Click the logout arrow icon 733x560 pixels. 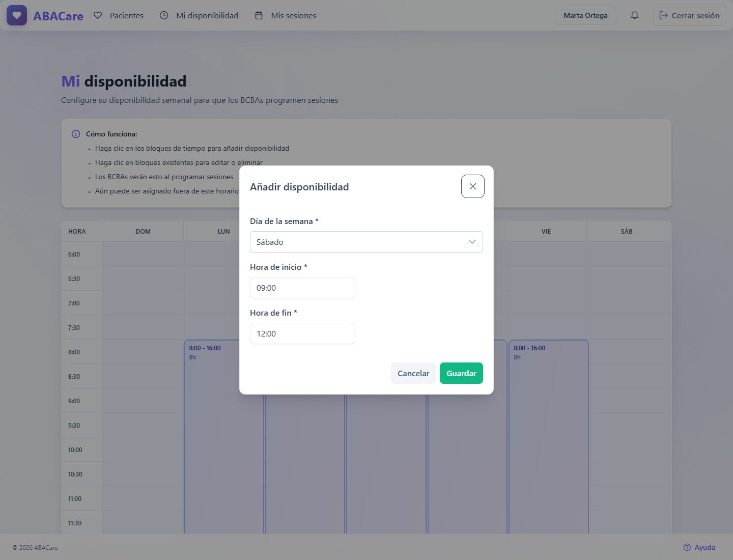pyautogui.click(x=664, y=15)
